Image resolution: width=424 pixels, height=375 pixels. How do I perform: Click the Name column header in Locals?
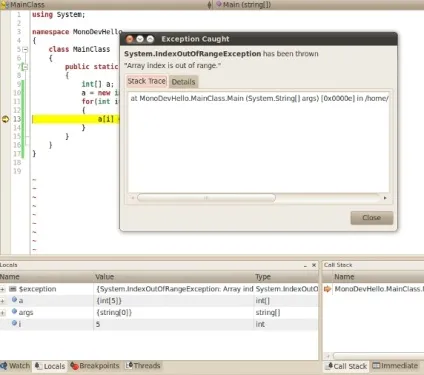[x=47, y=277]
